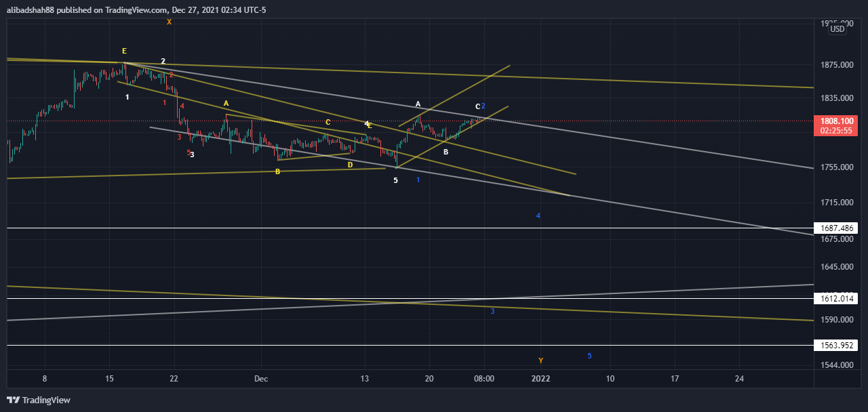Click the Dec label on time axis

point(261,378)
